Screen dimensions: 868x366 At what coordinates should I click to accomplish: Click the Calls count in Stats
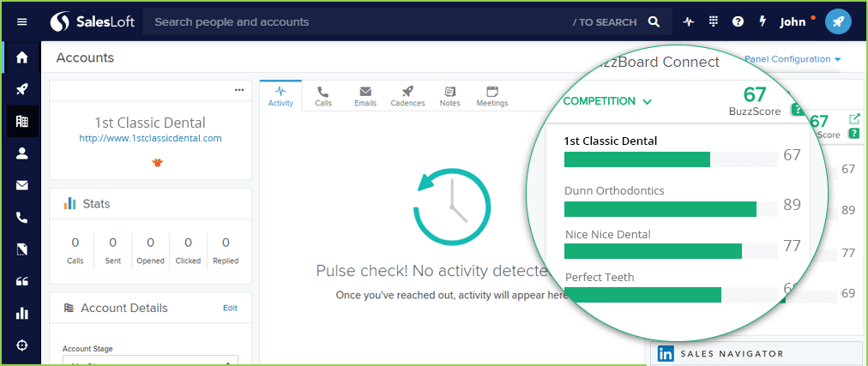click(75, 243)
